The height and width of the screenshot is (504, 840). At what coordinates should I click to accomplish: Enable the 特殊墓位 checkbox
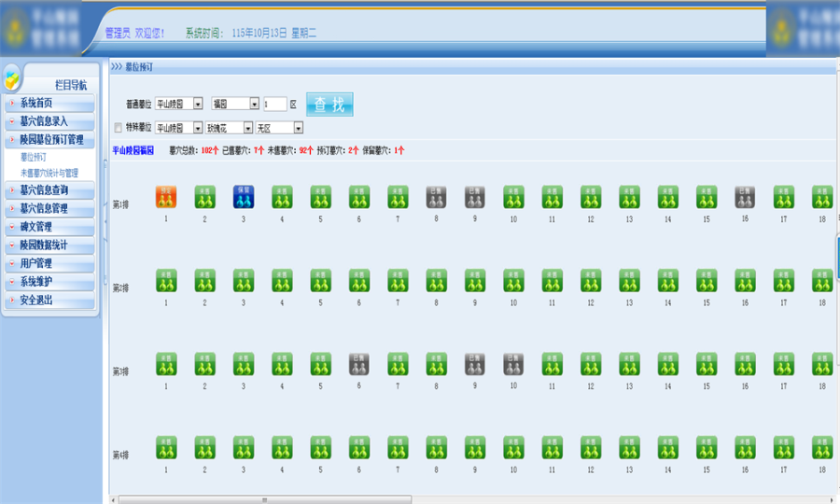coord(118,128)
